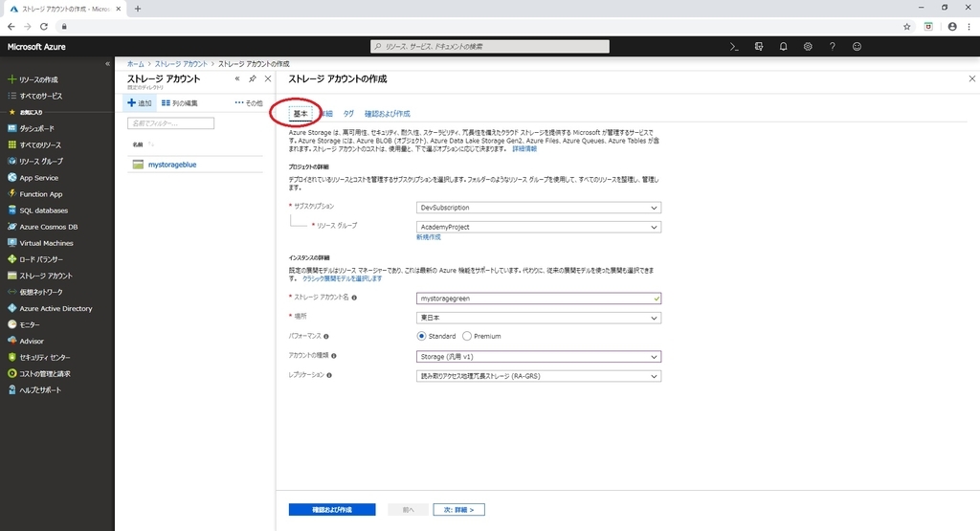Open help question mark icon

[x=832, y=46]
